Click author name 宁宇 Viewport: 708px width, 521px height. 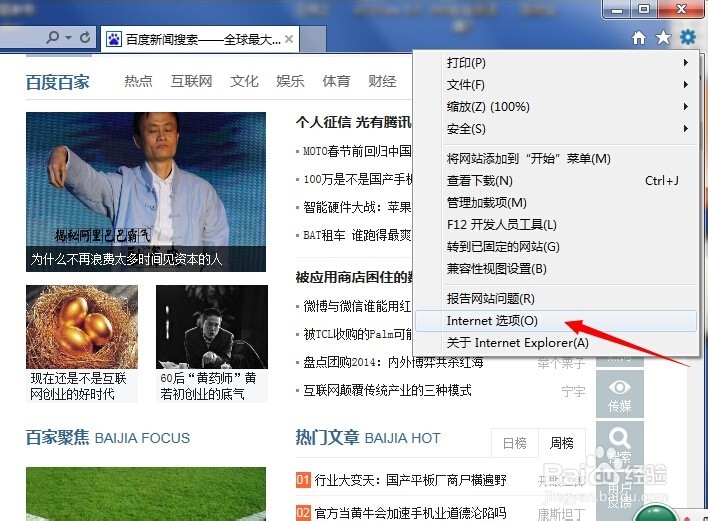(573, 391)
